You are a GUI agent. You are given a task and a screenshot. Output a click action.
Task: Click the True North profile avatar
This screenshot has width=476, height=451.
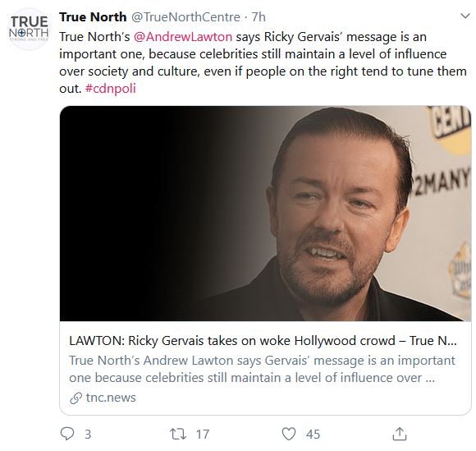pos(29,29)
